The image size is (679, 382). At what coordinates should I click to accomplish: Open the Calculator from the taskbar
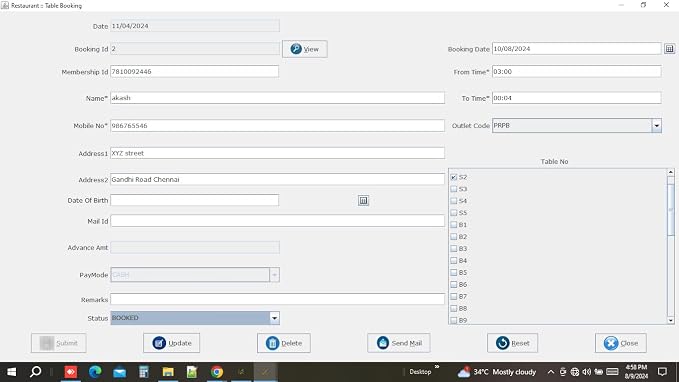(x=144, y=372)
